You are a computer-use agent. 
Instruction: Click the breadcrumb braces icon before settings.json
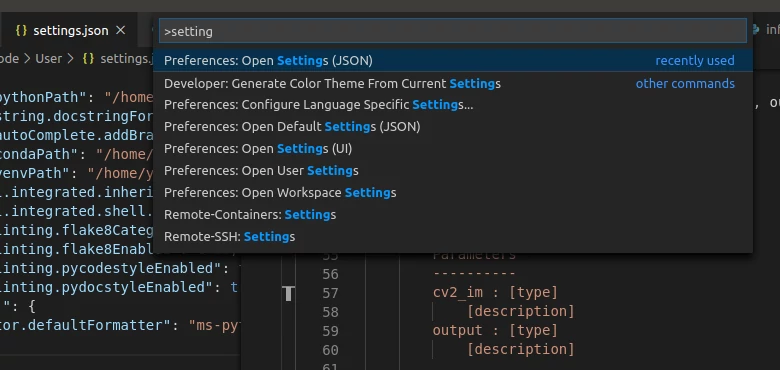coord(88,58)
